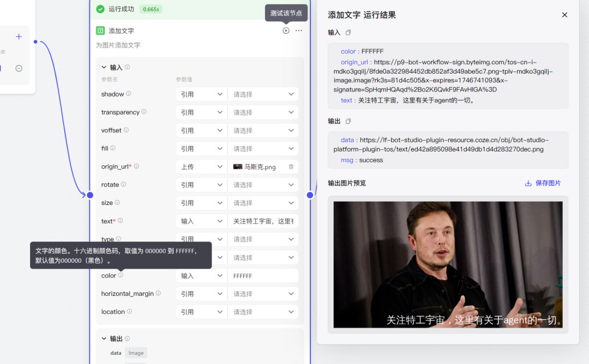Image resolution: width=589 pixels, height=364 pixels.
Task: Click info icon next to voffset
Action: tap(126, 130)
